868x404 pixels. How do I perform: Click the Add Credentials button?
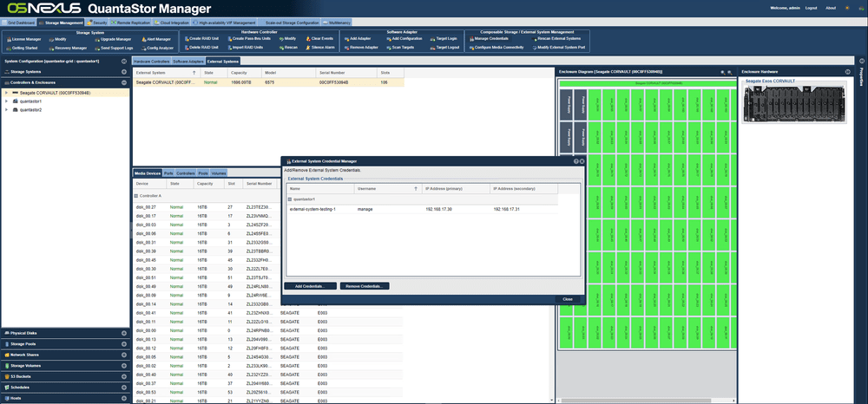pyautogui.click(x=310, y=286)
